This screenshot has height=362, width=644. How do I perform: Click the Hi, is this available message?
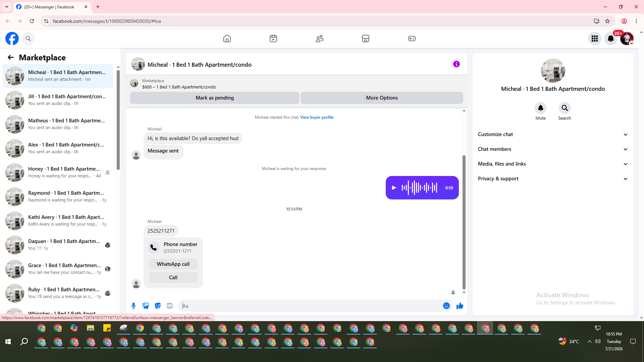pos(193,138)
